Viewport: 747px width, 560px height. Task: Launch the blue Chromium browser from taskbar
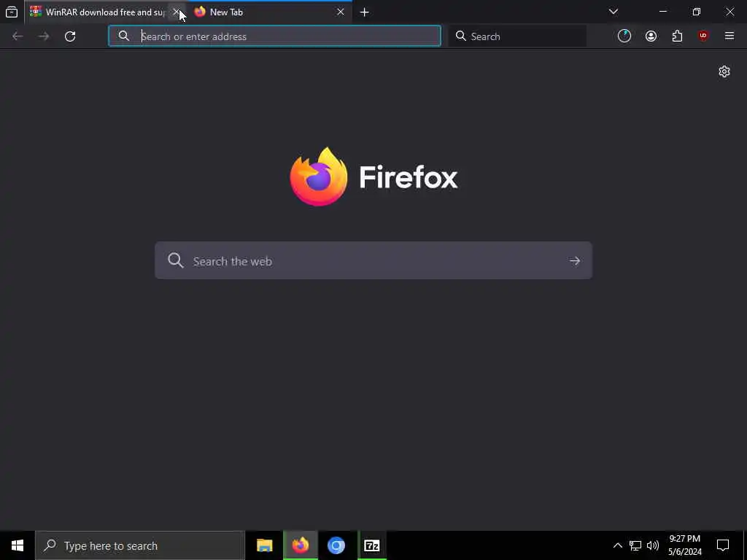point(336,545)
